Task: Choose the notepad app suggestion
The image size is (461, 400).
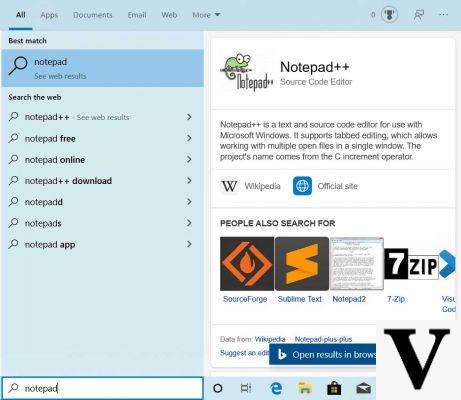Action: (x=103, y=244)
